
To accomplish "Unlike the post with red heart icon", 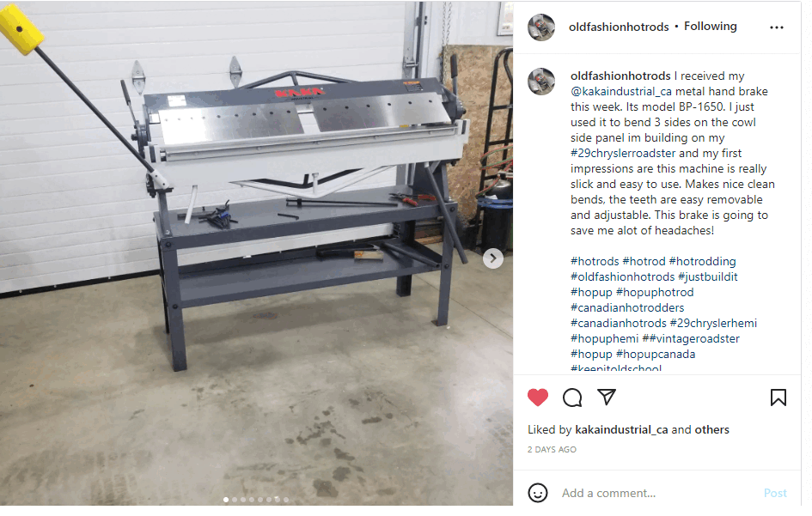I will pos(538,398).
